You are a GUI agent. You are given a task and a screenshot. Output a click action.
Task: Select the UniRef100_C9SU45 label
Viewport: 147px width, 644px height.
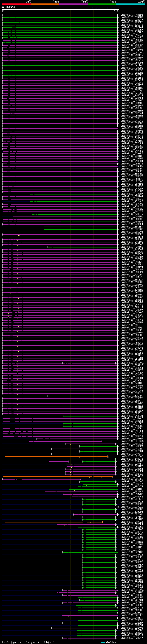coord(132,484)
